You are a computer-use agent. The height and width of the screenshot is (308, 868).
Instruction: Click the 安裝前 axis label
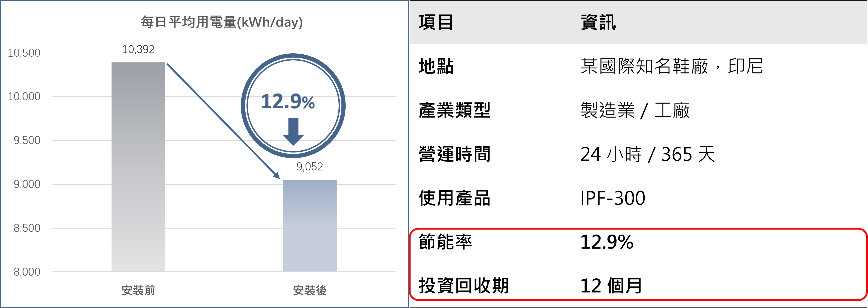(138, 290)
